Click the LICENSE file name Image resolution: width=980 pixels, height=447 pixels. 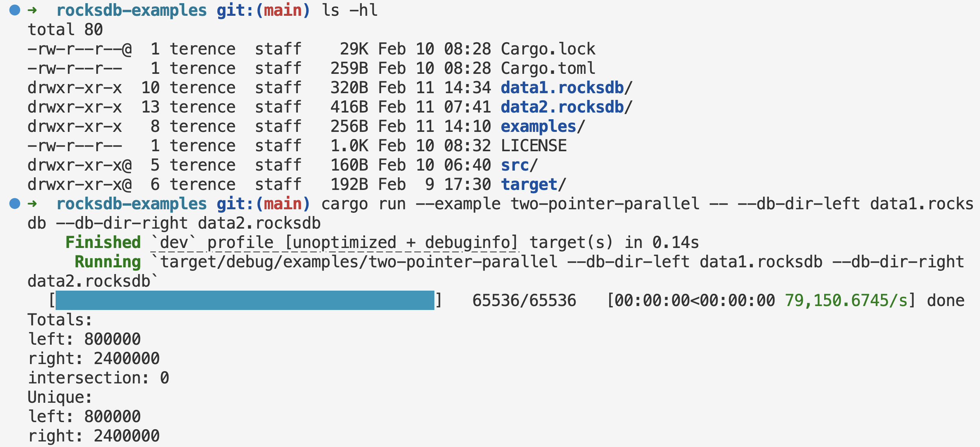(x=533, y=146)
